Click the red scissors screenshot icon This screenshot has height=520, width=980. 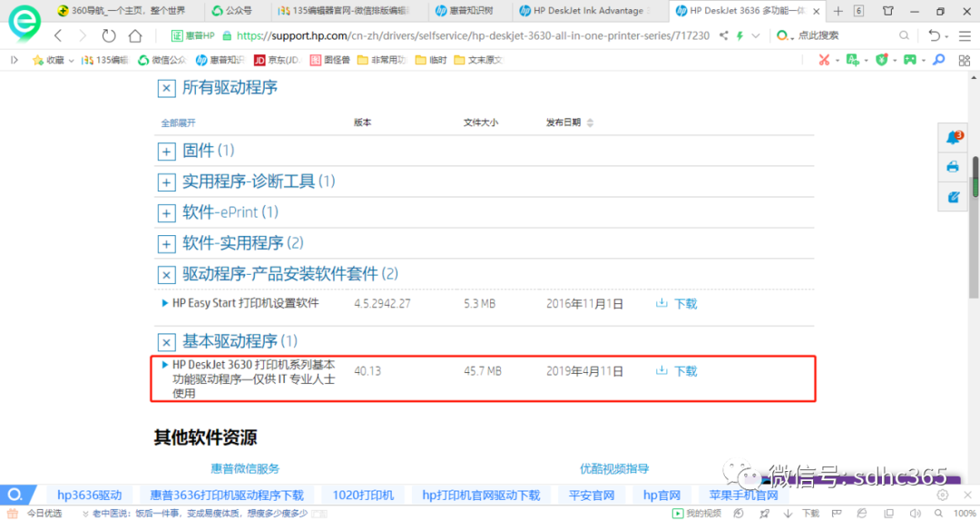tap(824, 60)
